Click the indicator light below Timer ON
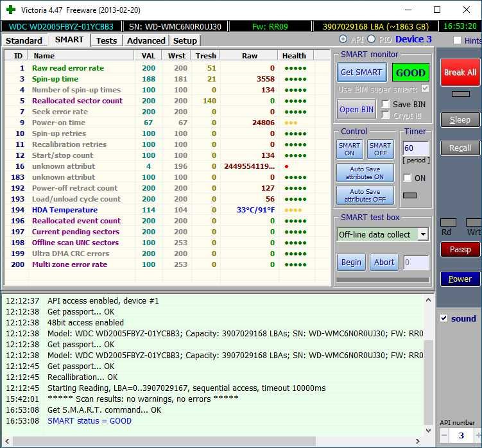This screenshot has width=482, height=448. (409, 195)
